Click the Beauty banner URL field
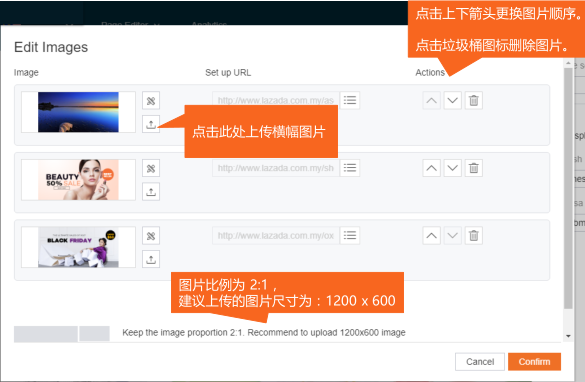The height and width of the screenshot is (382, 585). tap(276, 168)
